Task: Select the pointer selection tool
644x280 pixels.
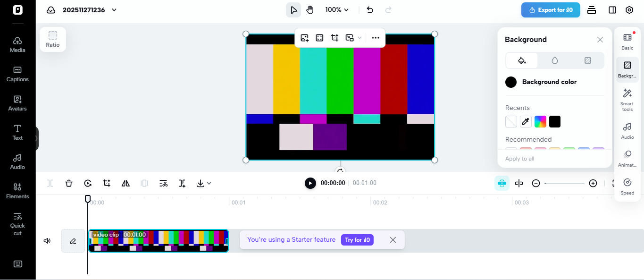Action: [x=293, y=10]
